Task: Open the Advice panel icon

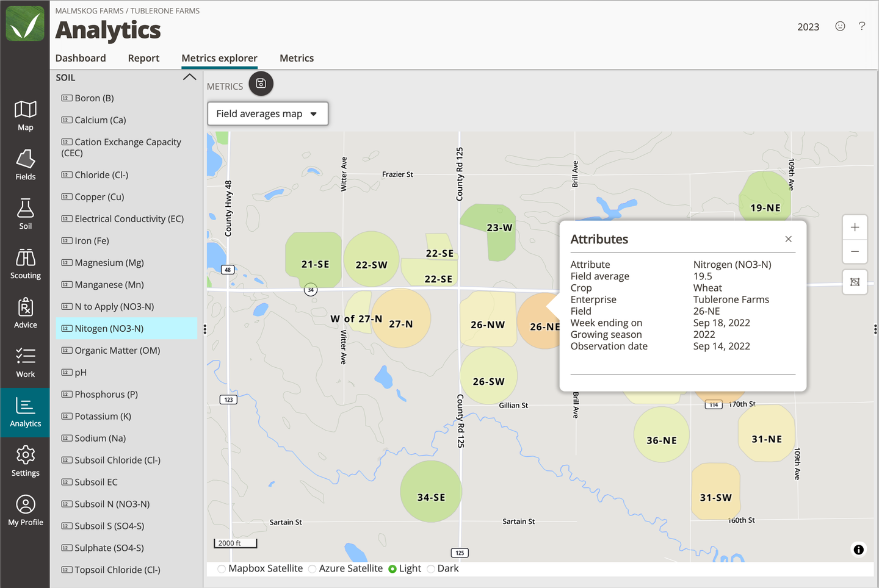Action: tap(25, 313)
